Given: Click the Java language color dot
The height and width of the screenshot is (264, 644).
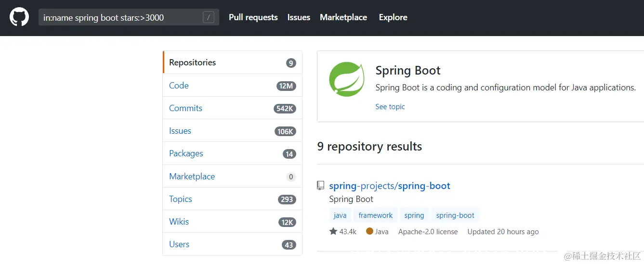Looking at the screenshot, I should pyautogui.click(x=369, y=231).
